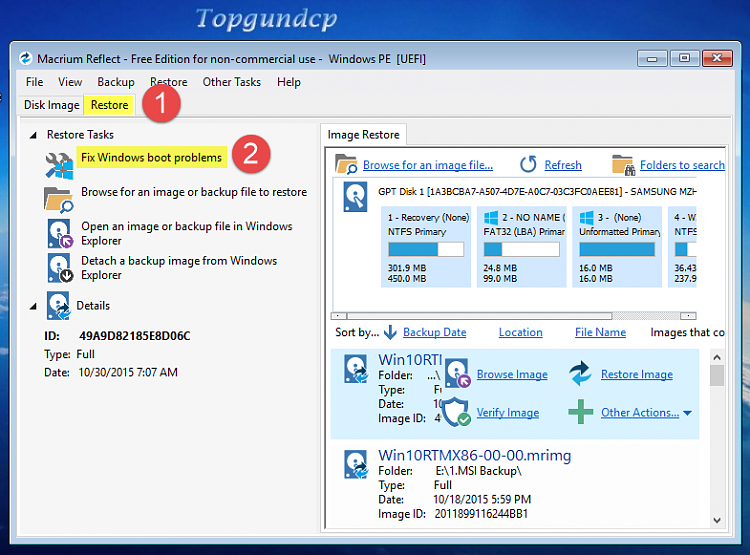
Task: Click the Refresh arrows icon
Action: click(x=528, y=164)
